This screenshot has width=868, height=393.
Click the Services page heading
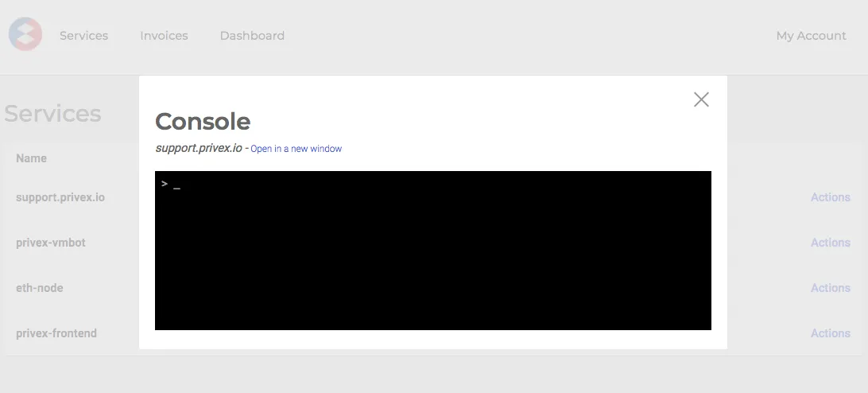click(x=52, y=113)
